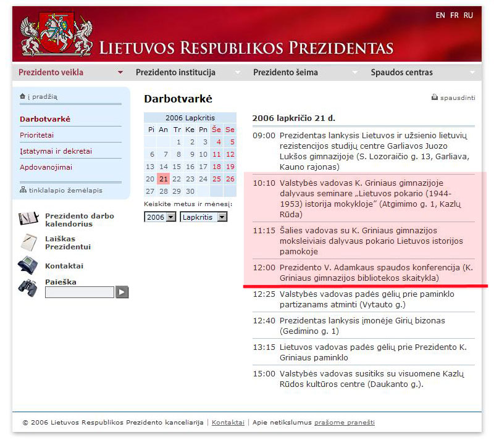Switch language to FR
Image resolution: width=494 pixels, height=448 pixels.
[x=454, y=15]
